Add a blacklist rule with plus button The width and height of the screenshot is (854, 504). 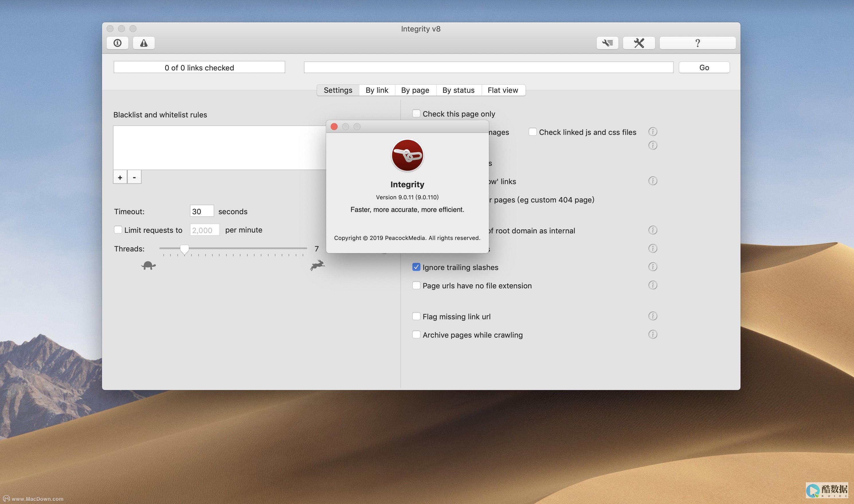(120, 177)
